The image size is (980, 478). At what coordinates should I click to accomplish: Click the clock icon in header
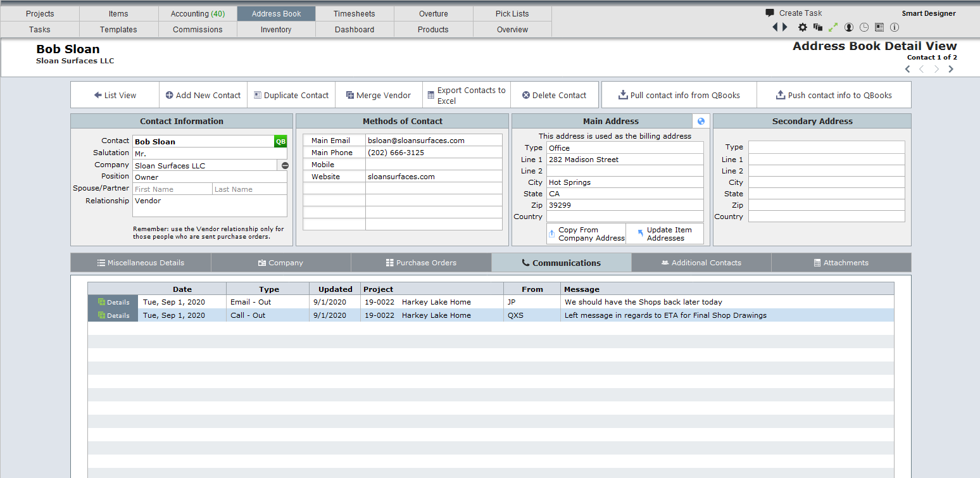pyautogui.click(x=864, y=27)
